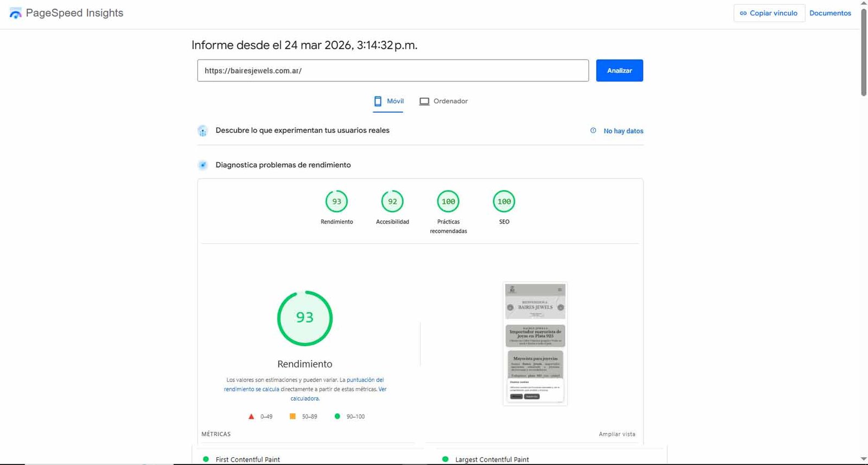Click the performance diagnostics section icon
This screenshot has height=465, width=868.
click(x=202, y=165)
